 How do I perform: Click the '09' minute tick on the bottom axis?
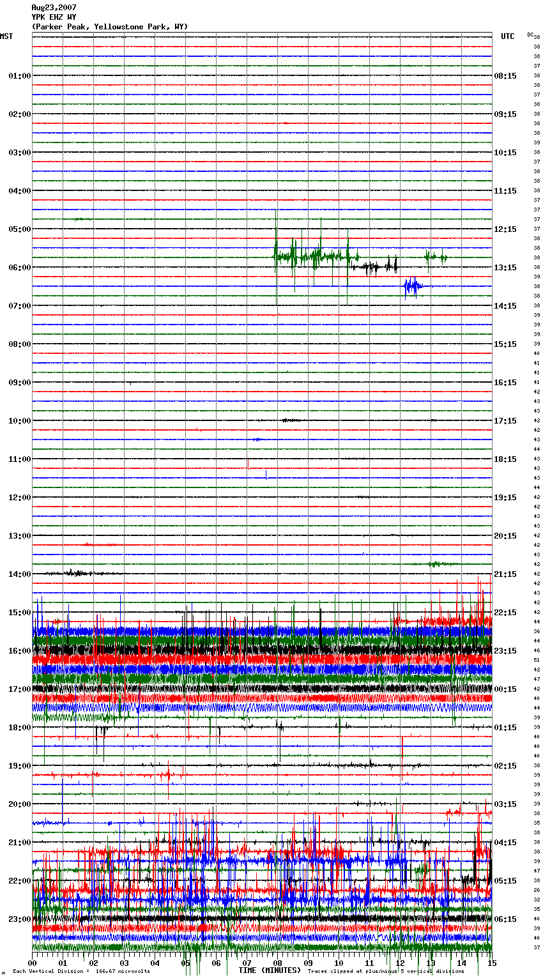click(309, 963)
